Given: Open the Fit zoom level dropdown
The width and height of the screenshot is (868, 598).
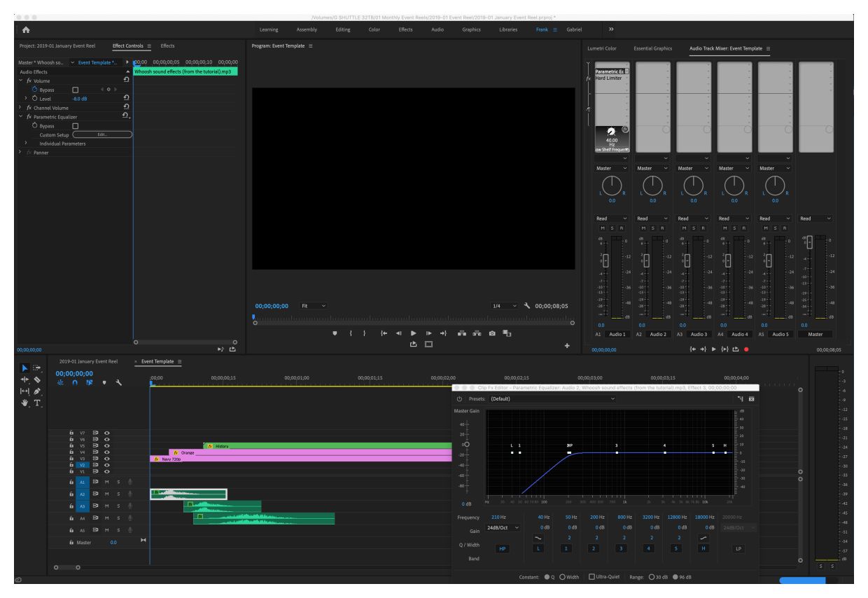Looking at the screenshot, I should (314, 306).
